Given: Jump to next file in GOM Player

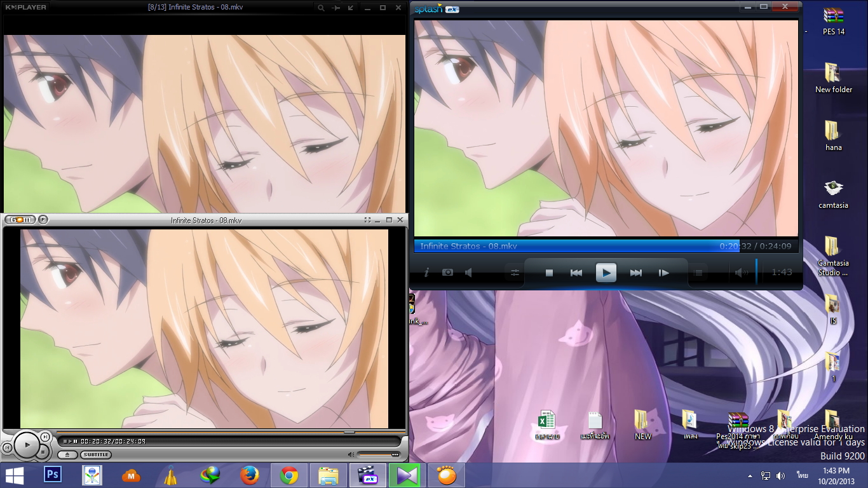Looking at the screenshot, I should pos(46,437).
